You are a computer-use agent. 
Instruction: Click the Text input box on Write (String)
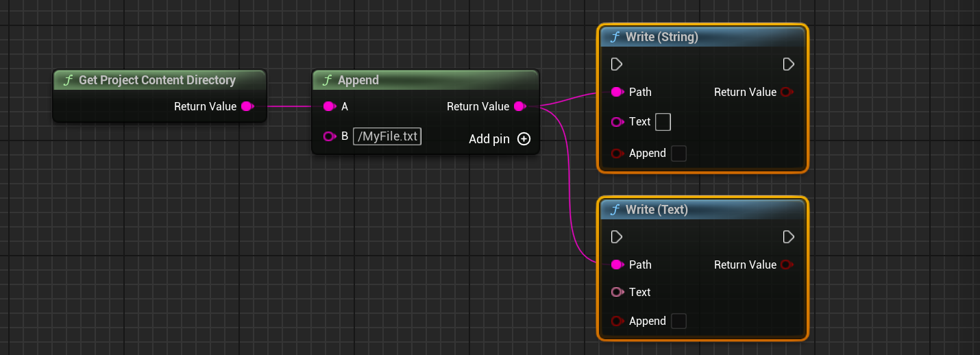[x=663, y=122]
